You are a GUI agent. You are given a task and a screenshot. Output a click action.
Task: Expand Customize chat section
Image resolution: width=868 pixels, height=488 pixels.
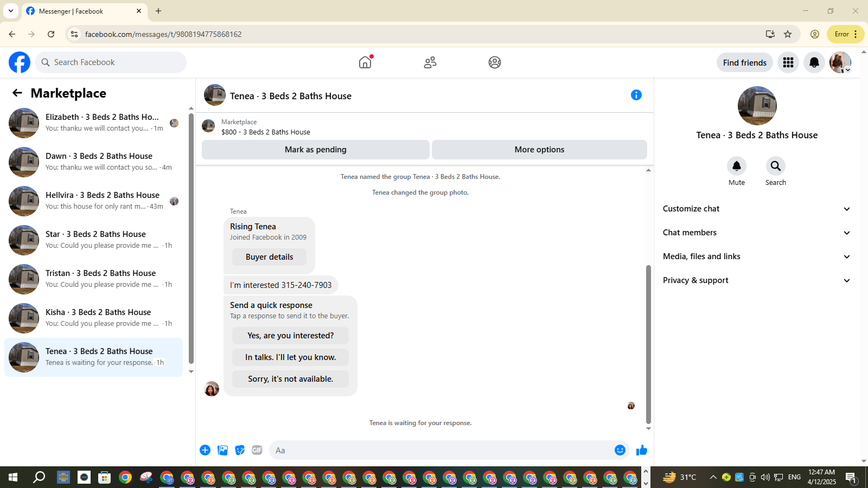coord(757,209)
